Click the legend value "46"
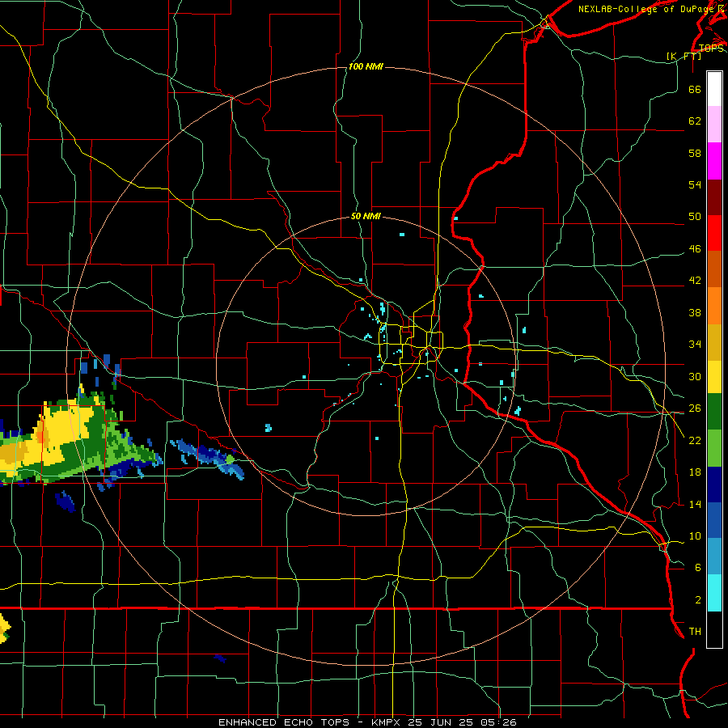 (695, 249)
